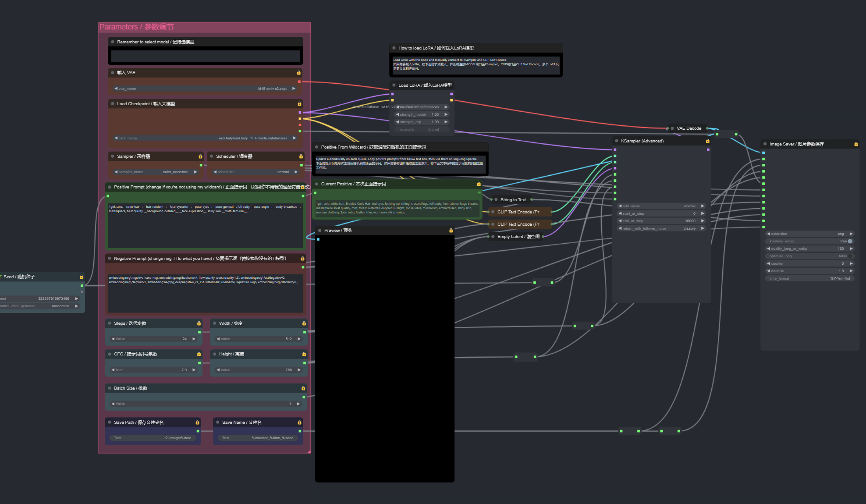This screenshot has height=504, width=866.
Task: Toggle the optimize_png switch
Action: (850, 256)
